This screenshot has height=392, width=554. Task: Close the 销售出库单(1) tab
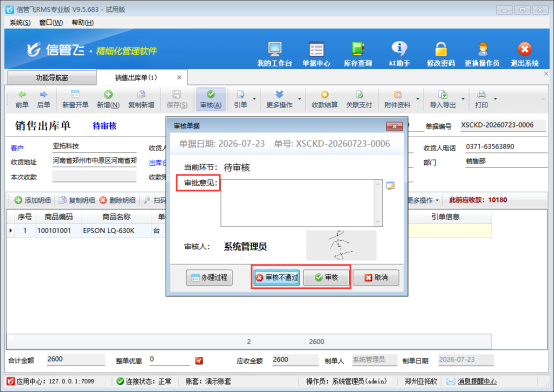[x=179, y=77]
